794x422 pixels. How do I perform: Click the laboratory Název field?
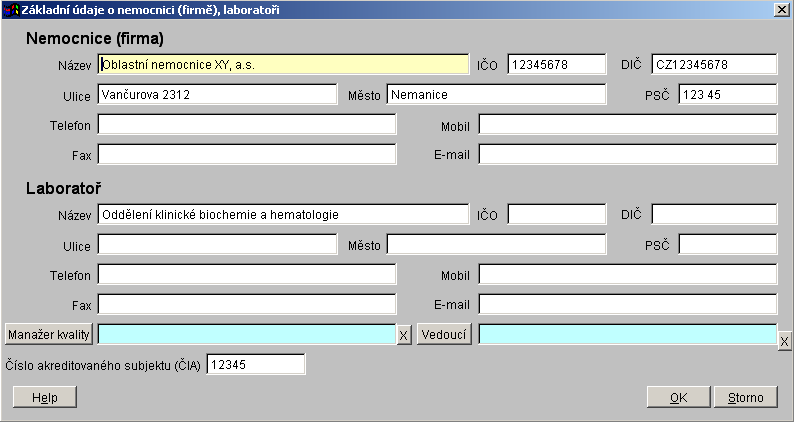[283, 214]
